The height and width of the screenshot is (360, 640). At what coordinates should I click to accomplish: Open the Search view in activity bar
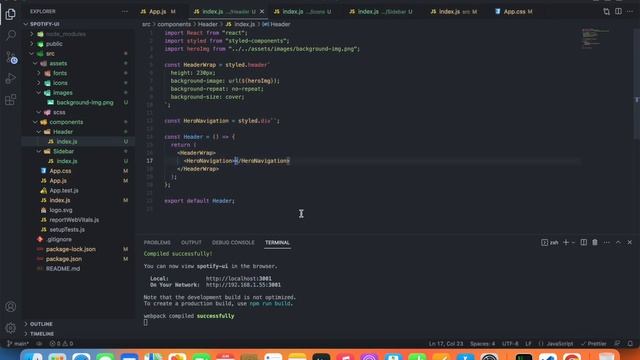pyautogui.click(x=11, y=36)
